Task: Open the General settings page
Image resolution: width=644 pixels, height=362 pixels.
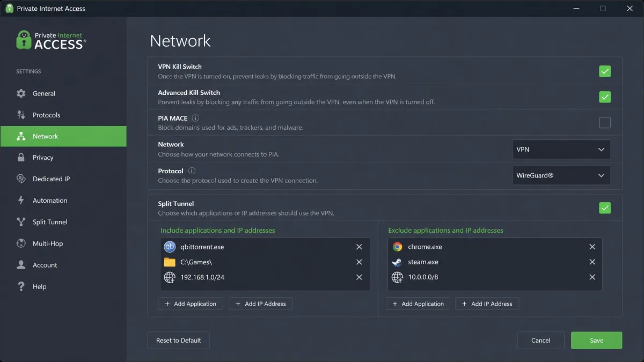Action: click(x=63, y=93)
